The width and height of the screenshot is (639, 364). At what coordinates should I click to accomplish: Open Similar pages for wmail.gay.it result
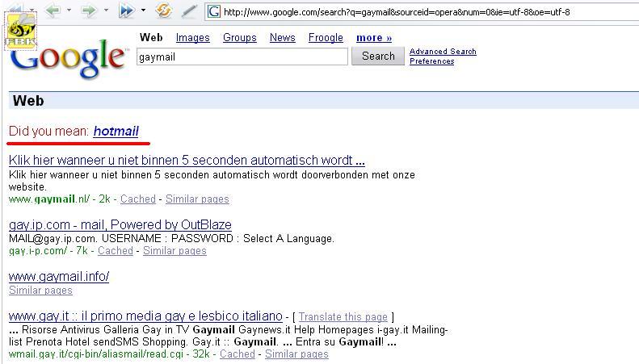296,354
